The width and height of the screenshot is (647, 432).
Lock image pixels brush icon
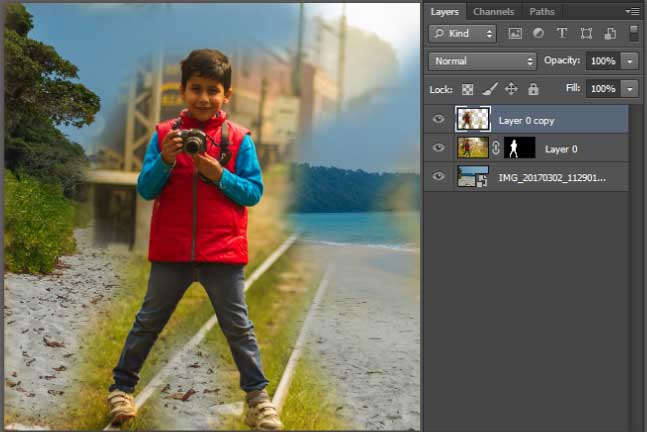(489, 89)
